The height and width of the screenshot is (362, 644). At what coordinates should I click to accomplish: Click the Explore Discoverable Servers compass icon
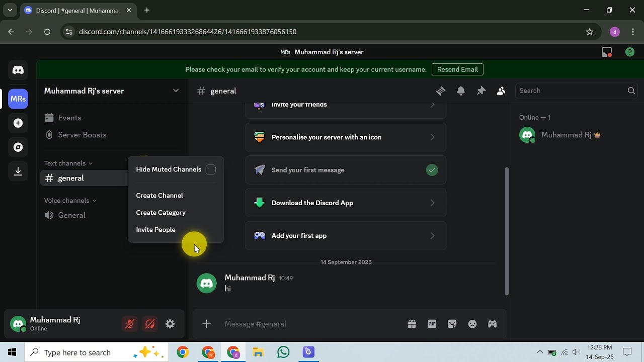pos(18,147)
